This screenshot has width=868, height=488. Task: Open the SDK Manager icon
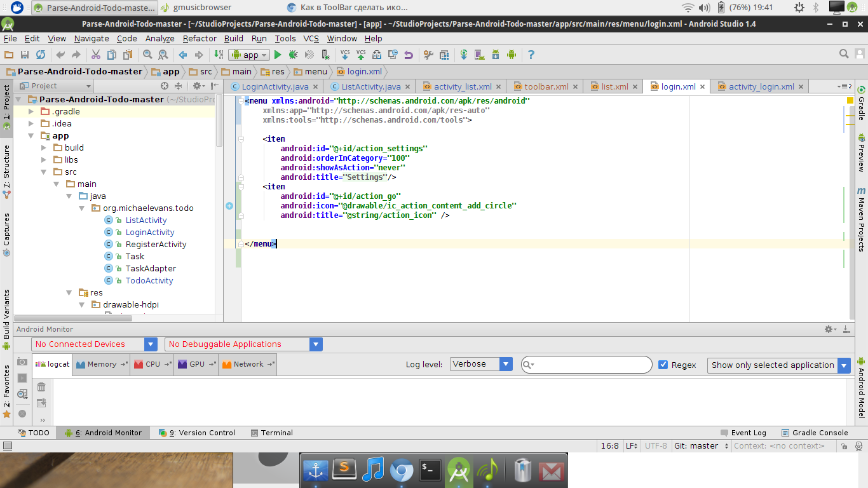[496, 55]
